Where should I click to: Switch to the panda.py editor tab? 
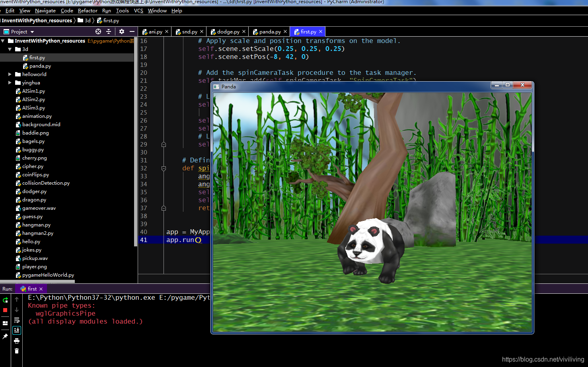(269, 31)
